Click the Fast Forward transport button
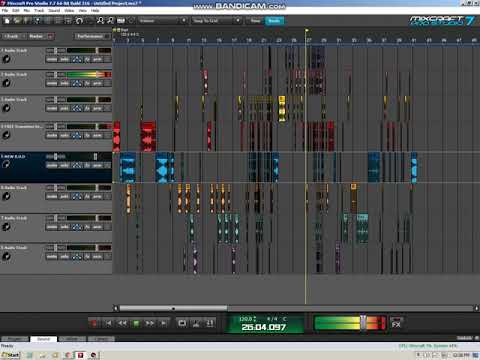This screenshot has height=360, width=480. click(x=150, y=323)
